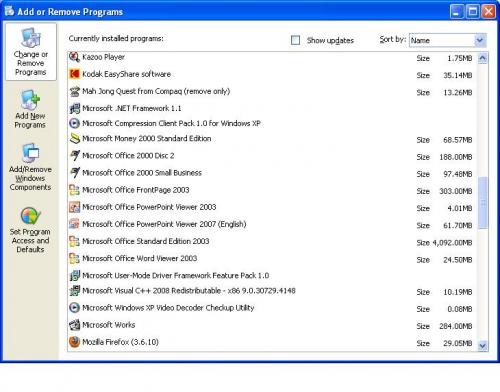
Task: Select Microsoft Office 2000 Small Business entry
Action: point(142,173)
